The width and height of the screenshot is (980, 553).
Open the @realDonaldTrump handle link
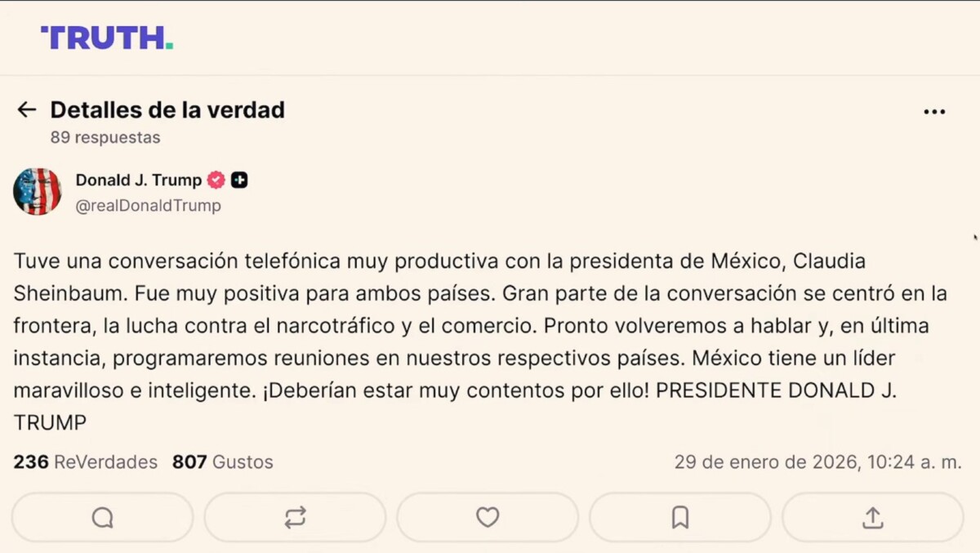click(x=148, y=206)
